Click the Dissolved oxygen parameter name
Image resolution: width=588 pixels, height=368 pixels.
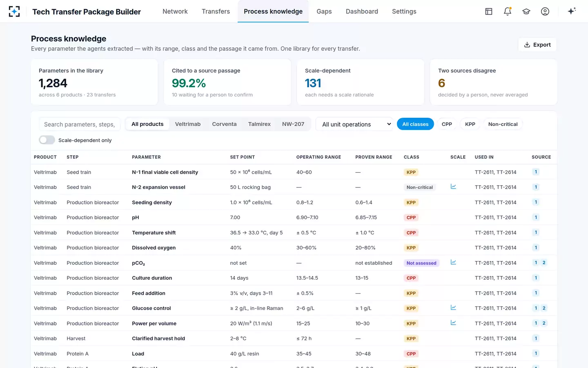(x=154, y=248)
